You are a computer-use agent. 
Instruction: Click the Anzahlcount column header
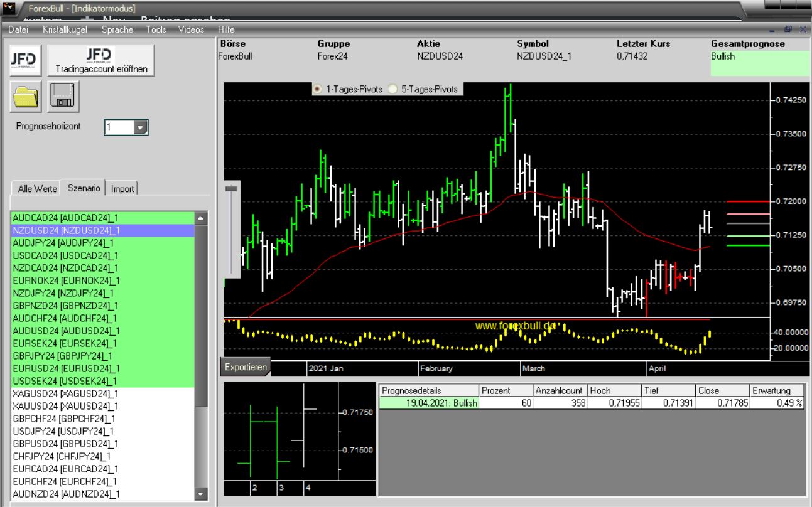pyautogui.click(x=560, y=390)
